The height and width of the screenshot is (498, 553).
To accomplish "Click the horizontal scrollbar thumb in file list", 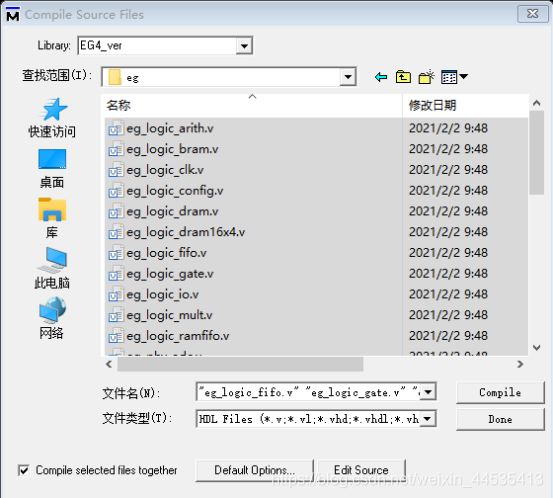I will (x=240, y=364).
